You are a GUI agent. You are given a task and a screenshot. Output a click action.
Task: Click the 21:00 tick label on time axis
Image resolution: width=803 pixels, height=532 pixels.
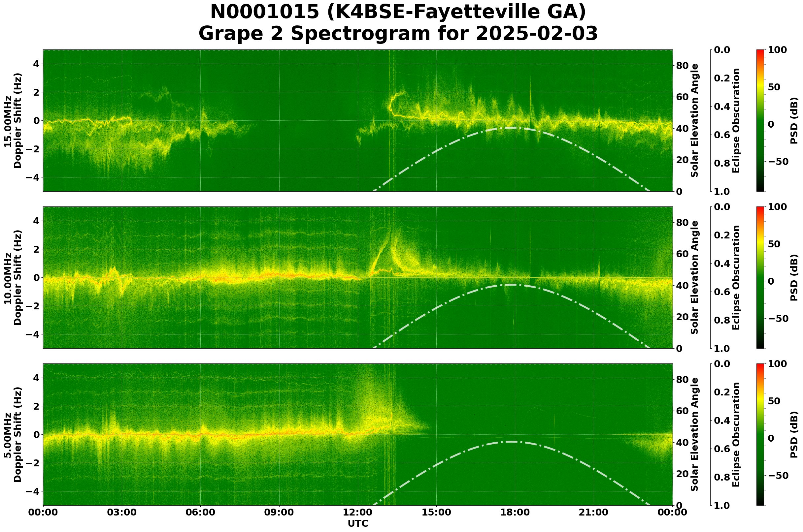pyautogui.click(x=593, y=512)
